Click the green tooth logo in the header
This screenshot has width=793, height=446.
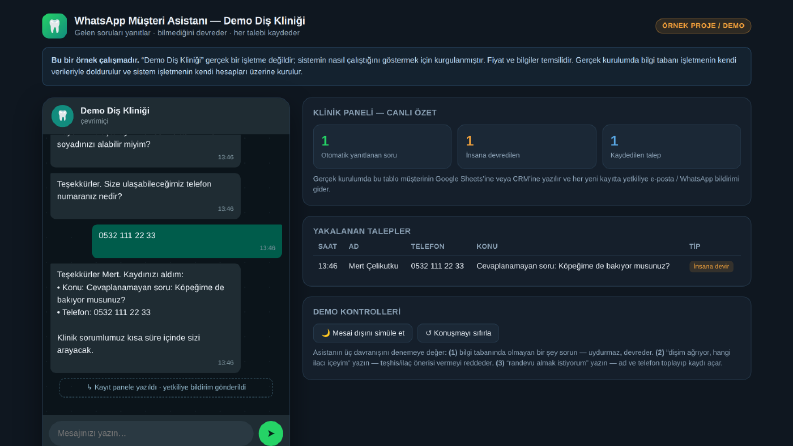[54, 26]
